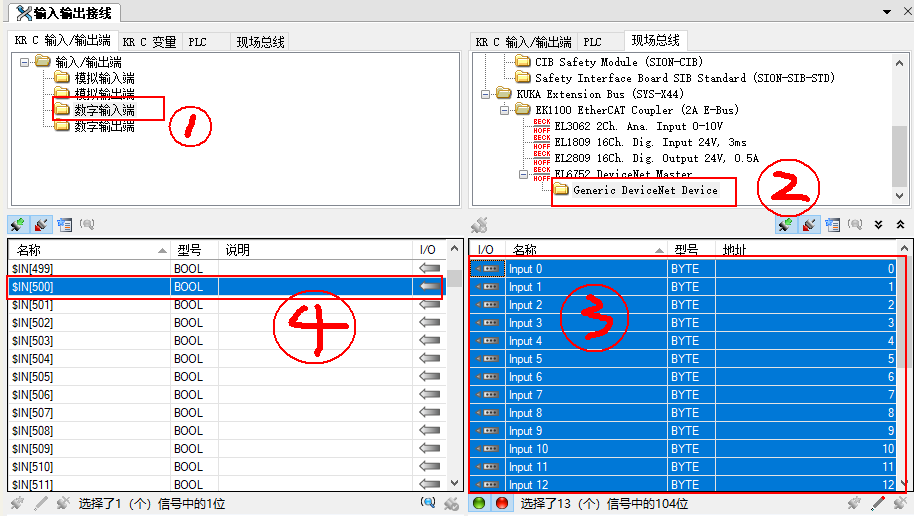This screenshot has height=516, width=914.
Task: Click bottom-right pencil edit icon
Action: [x=878, y=503]
